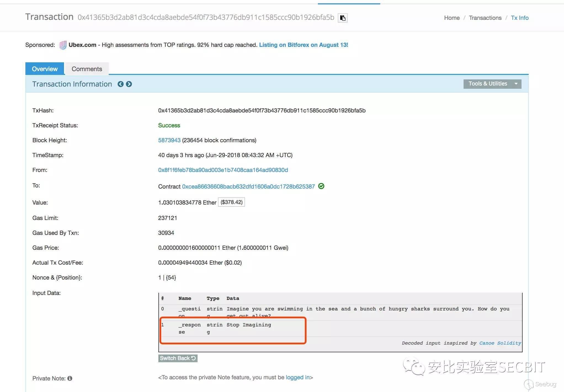Viewport: 564px width, 392px height.
Task: Open the To contract address link
Action: 248,187
